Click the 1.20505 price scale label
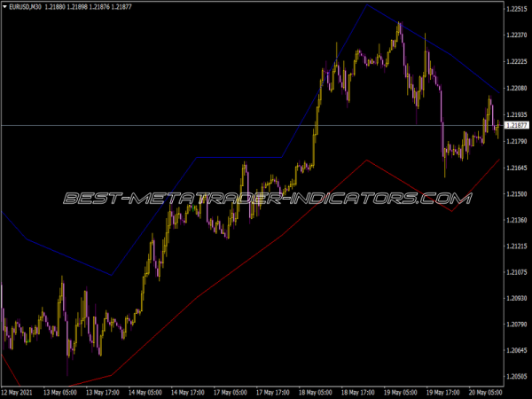532x399 pixels. [x=517, y=377]
